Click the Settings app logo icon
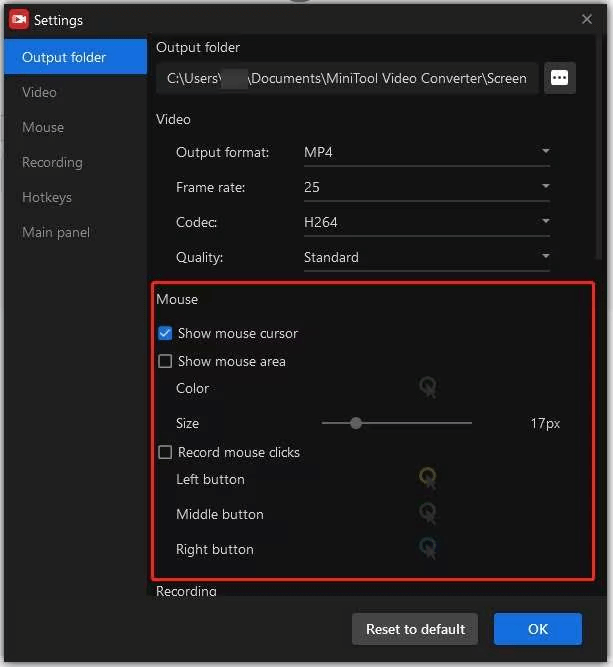The height and width of the screenshot is (667, 613). coord(19,20)
